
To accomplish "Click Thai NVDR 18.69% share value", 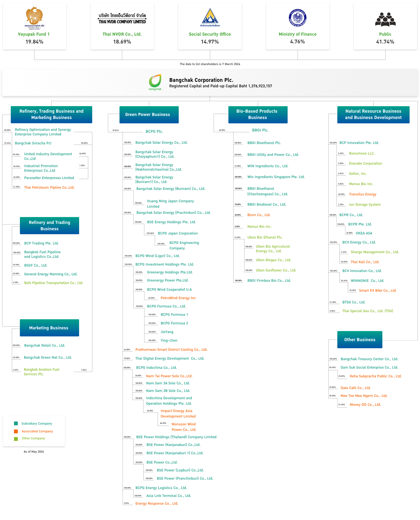I will [122, 42].
